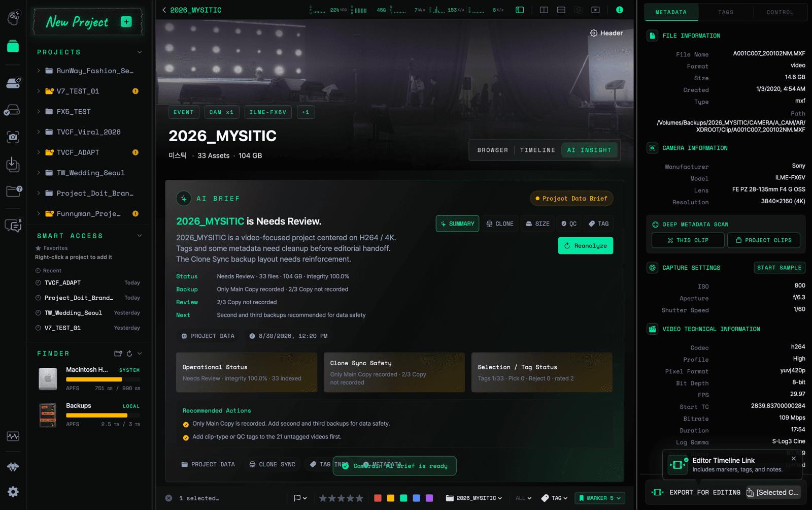Open the AI brain icon in sidebar
The height and width of the screenshot is (510, 812).
13,18
